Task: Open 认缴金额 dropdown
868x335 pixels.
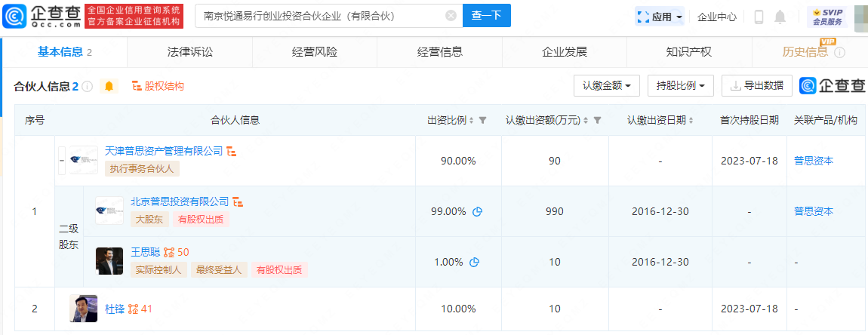Action: point(608,86)
